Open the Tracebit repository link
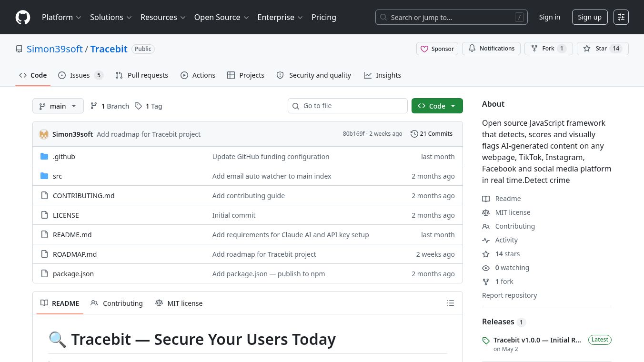Screen dimensions: 644x362 coord(109,49)
